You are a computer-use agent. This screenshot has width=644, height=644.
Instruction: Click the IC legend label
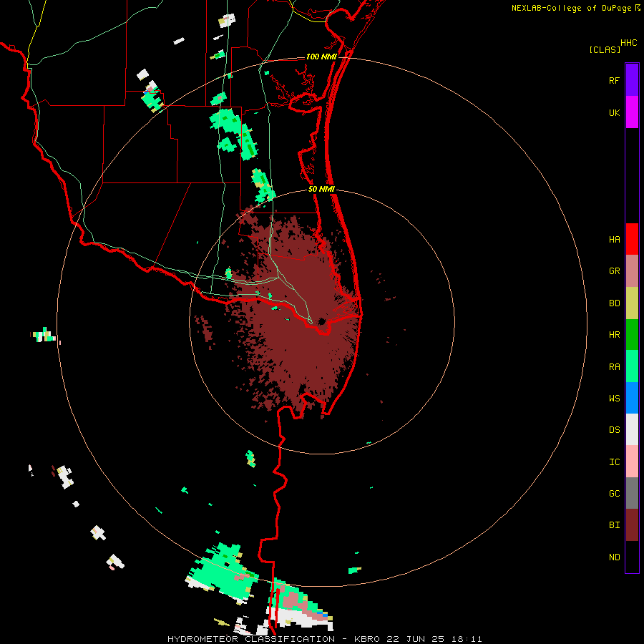coord(614,462)
